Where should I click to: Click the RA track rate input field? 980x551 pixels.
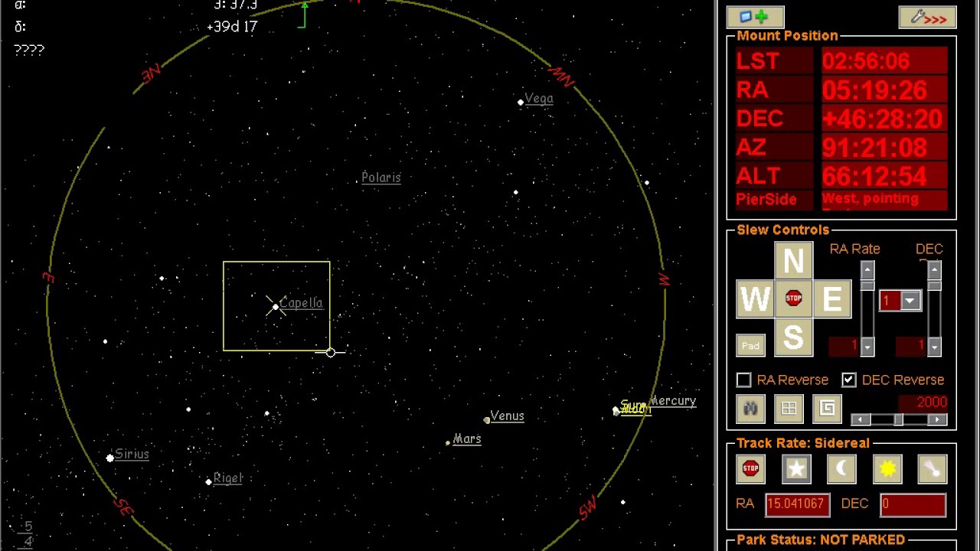pyautogui.click(x=796, y=504)
